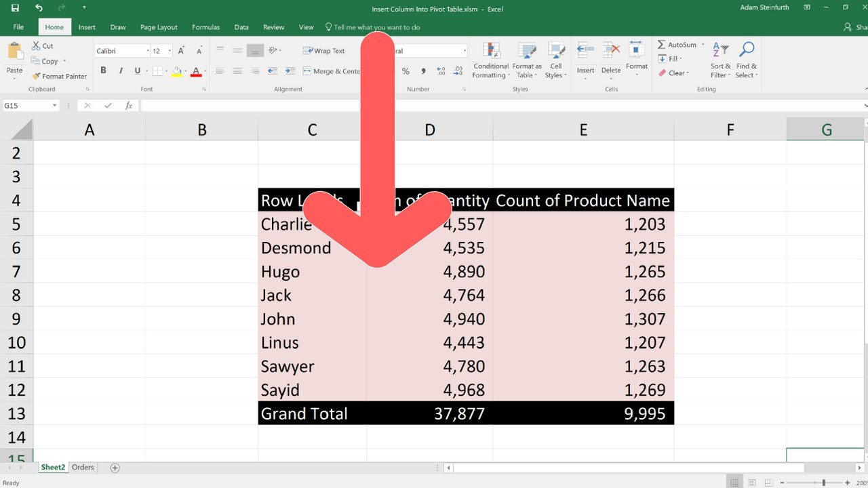868x488 pixels.
Task: Open the File menu
Action: (x=18, y=27)
